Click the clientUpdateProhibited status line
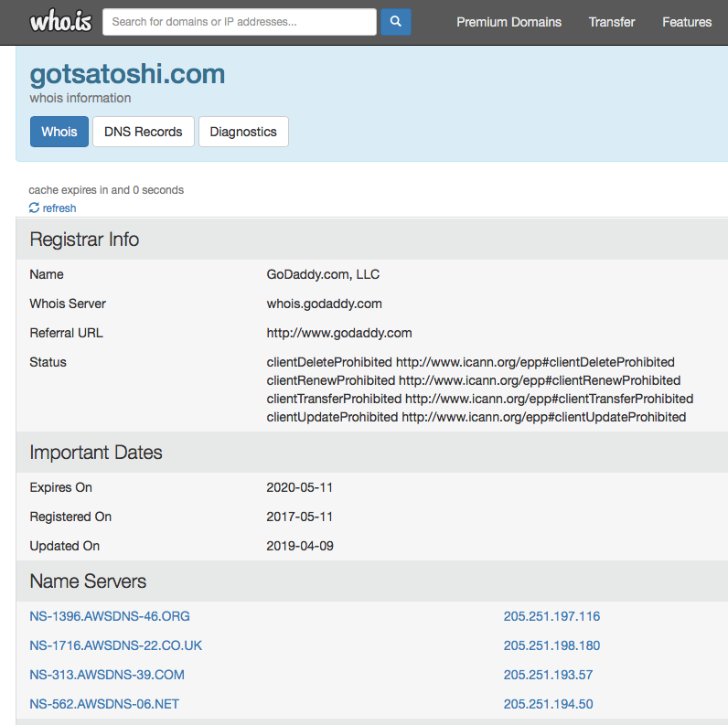The image size is (728, 725). tap(476, 417)
